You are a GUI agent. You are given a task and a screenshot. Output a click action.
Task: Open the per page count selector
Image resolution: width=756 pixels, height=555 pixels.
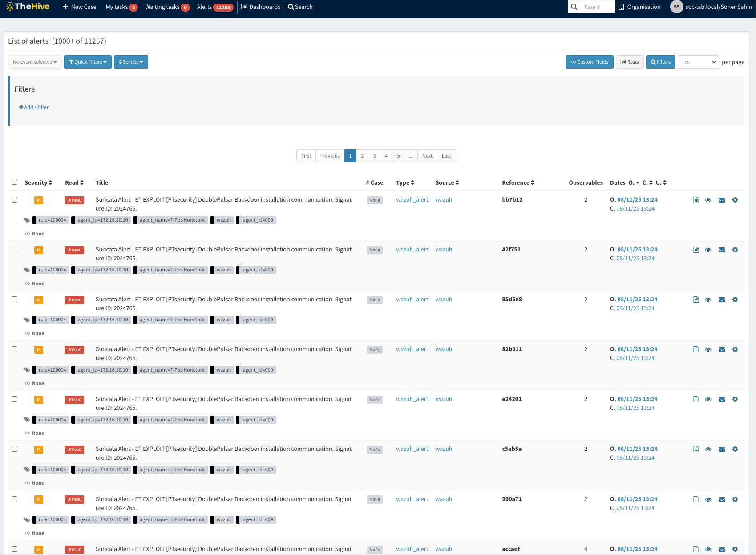tap(697, 62)
